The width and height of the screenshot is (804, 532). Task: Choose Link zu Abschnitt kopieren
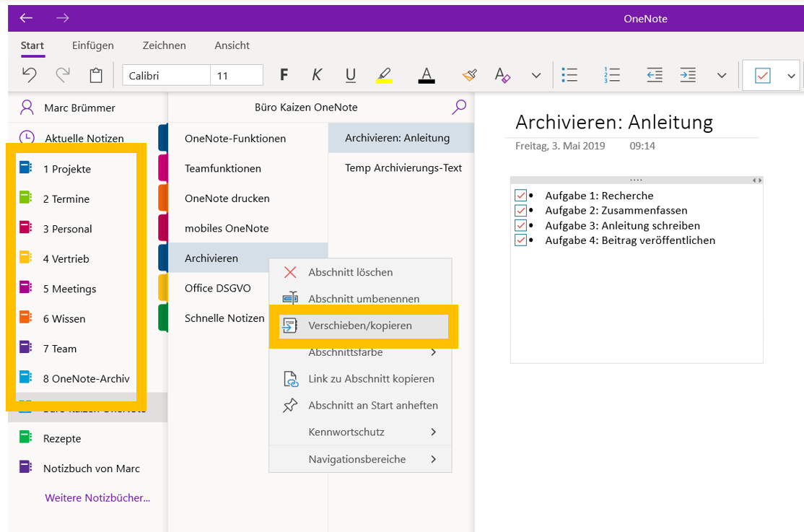tap(360, 378)
